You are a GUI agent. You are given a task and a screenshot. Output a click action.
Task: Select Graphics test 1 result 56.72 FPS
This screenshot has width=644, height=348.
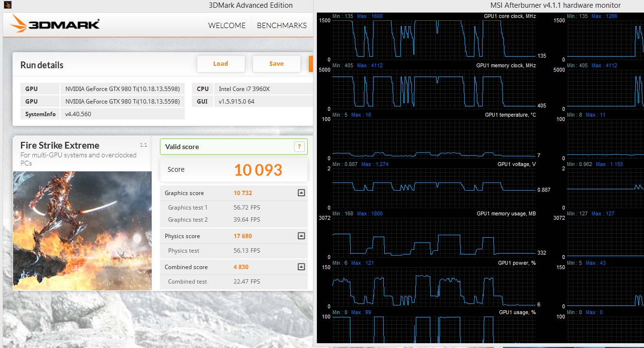pyautogui.click(x=247, y=207)
